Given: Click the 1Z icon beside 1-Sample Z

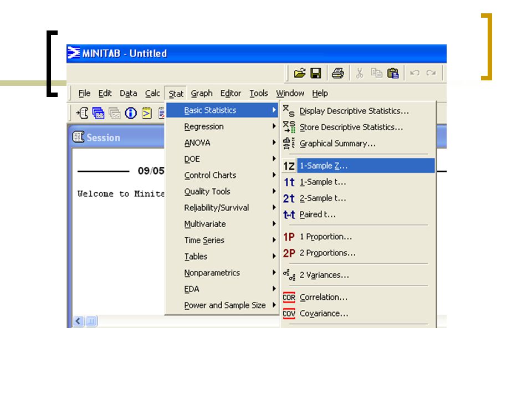Looking at the screenshot, I should [289, 166].
